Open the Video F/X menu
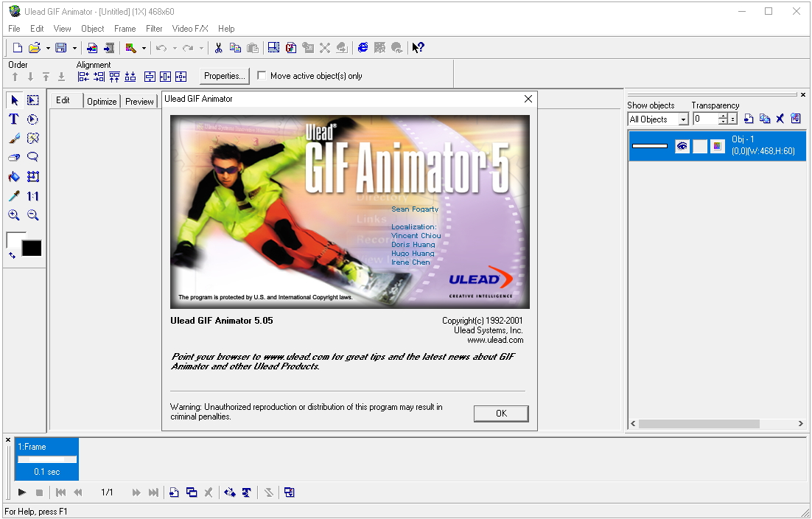This screenshot has height=519, width=812. pyautogui.click(x=190, y=29)
